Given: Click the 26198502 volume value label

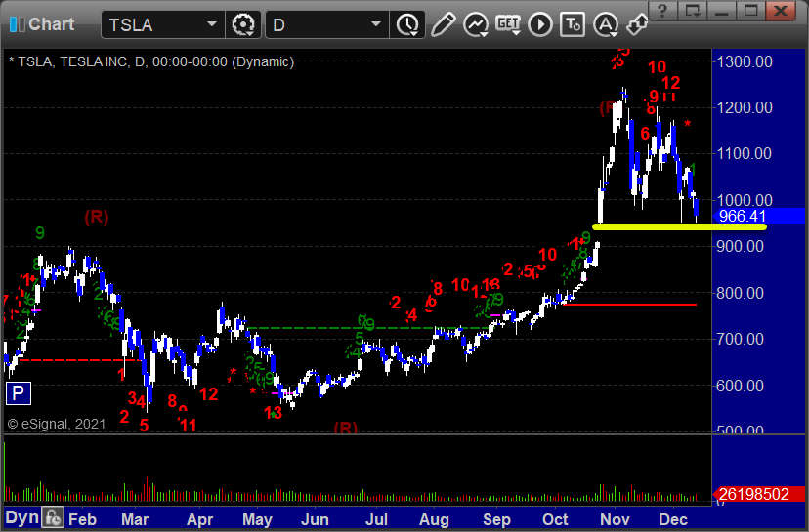Looking at the screenshot, I should pyautogui.click(x=757, y=494).
